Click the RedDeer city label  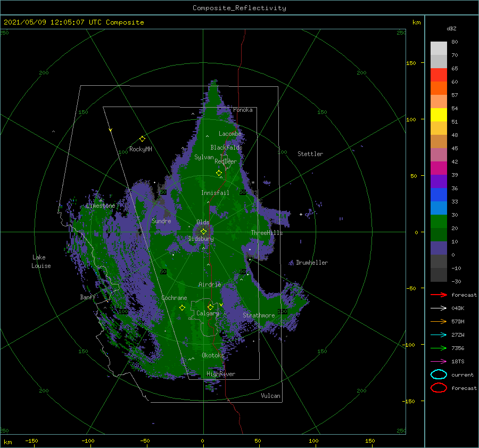tap(226, 161)
